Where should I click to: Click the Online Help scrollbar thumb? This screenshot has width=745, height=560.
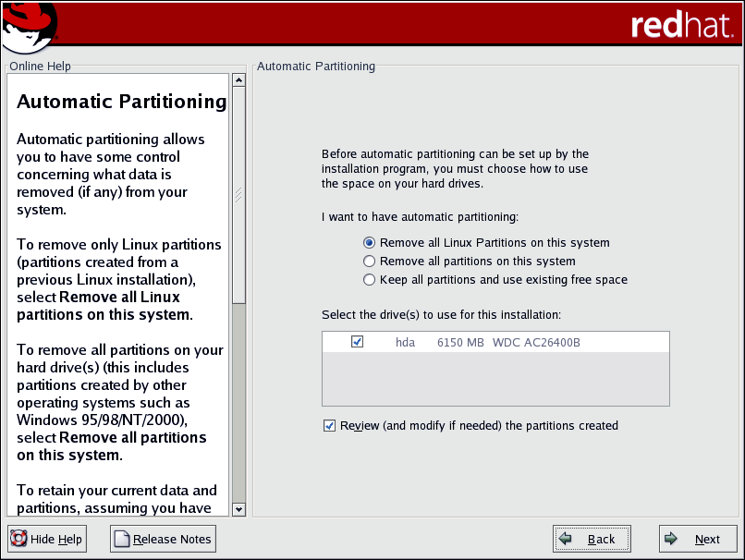[238, 194]
